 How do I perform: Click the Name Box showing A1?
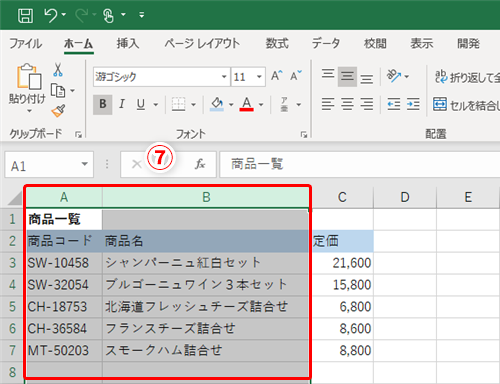[x=49, y=165]
